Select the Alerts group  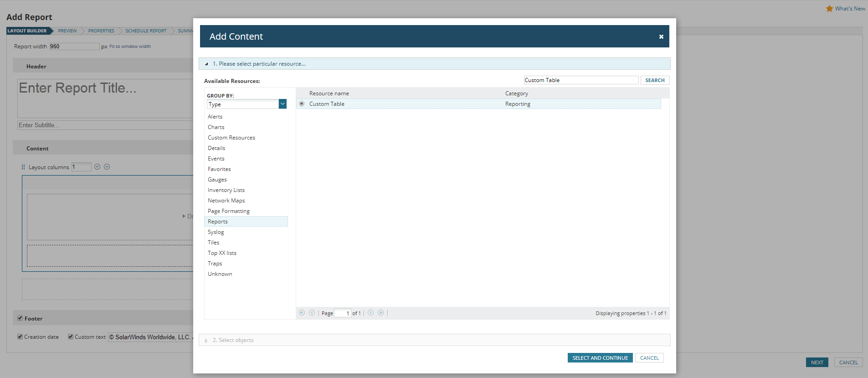pos(215,117)
